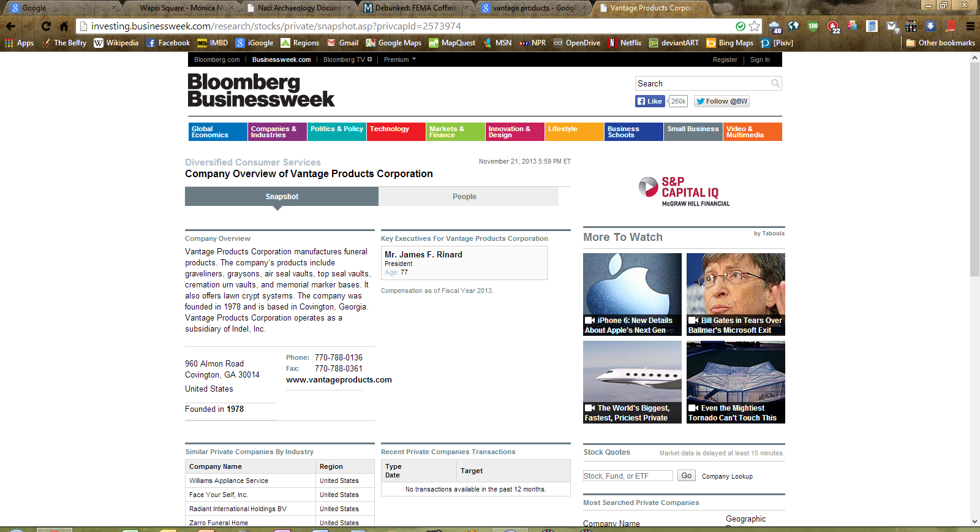980x532 pixels.
Task: Open the Apps launcher in bookmarks bar
Action: click(19, 43)
